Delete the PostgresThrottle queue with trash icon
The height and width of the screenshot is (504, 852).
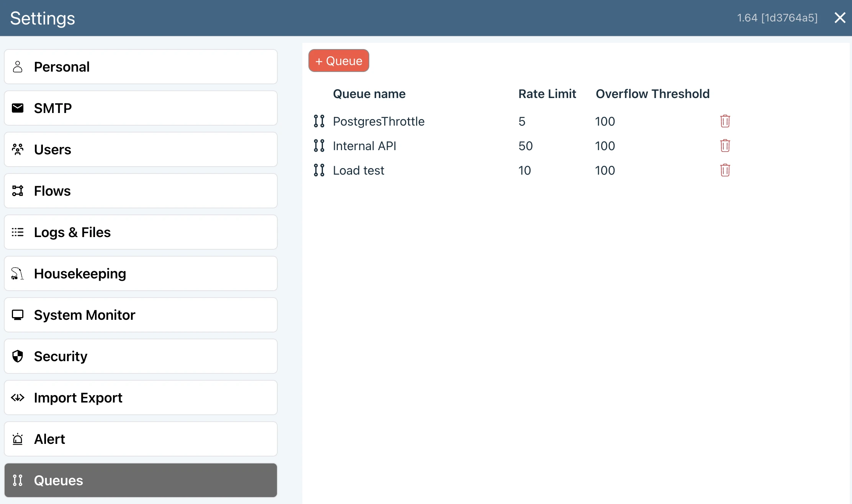(725, 121)
